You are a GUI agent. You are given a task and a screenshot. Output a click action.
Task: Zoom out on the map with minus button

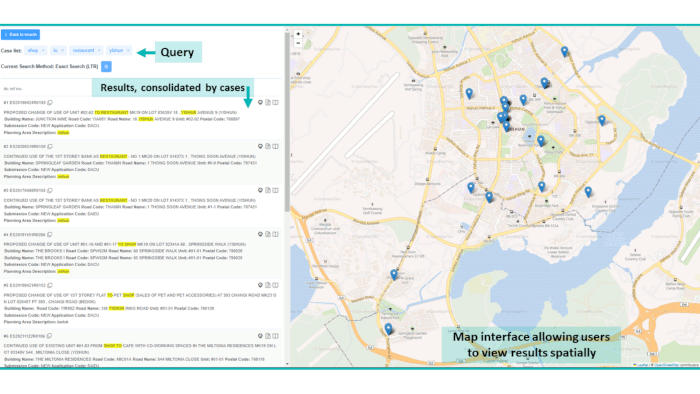point(298,43)
